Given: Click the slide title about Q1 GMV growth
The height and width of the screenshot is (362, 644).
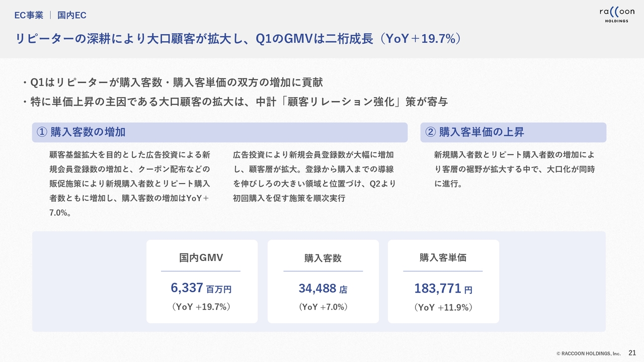Looking at the screenshot, I should pyautogui.click(x=238, y=39).
